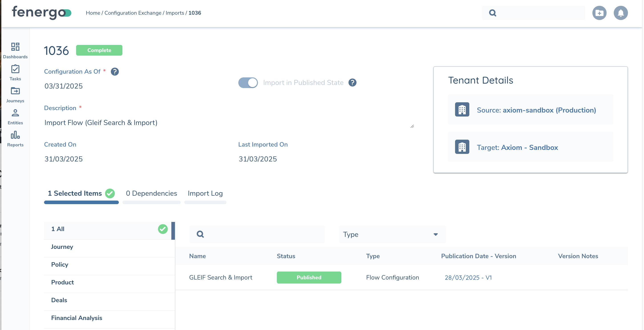Viewport: 644px width, 330px height.
Task: Expand the Import in Published State help tooltip
Action: click(352, 82)
